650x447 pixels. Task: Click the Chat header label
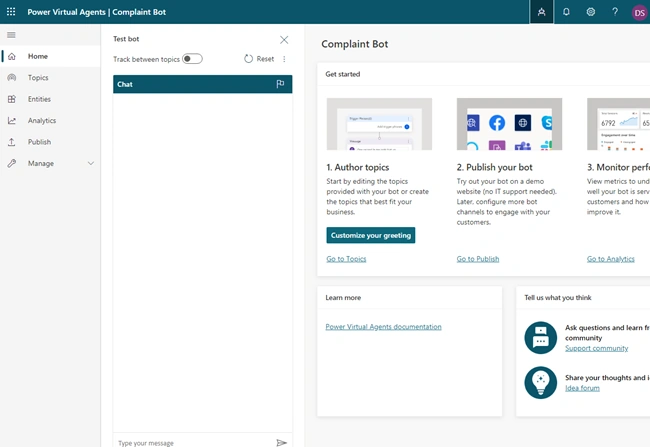click(x=125, y=84)
